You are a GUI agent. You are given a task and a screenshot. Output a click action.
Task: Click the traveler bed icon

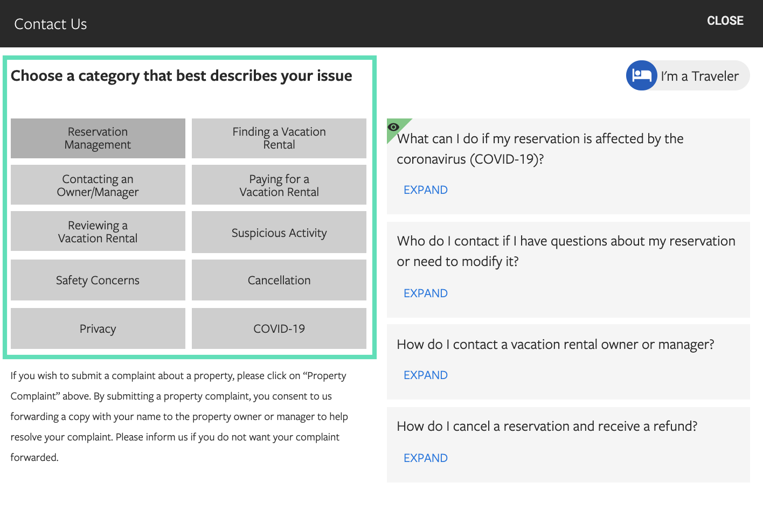[x=641, y=75]
